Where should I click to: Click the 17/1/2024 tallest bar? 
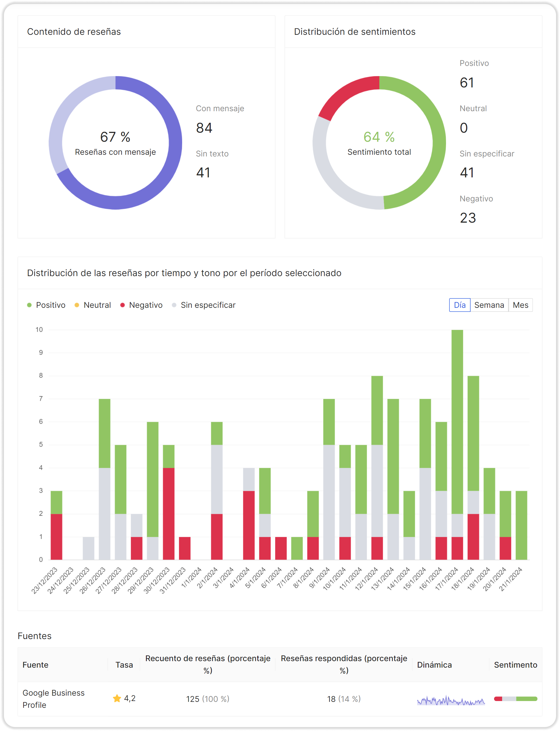[457, 421]
